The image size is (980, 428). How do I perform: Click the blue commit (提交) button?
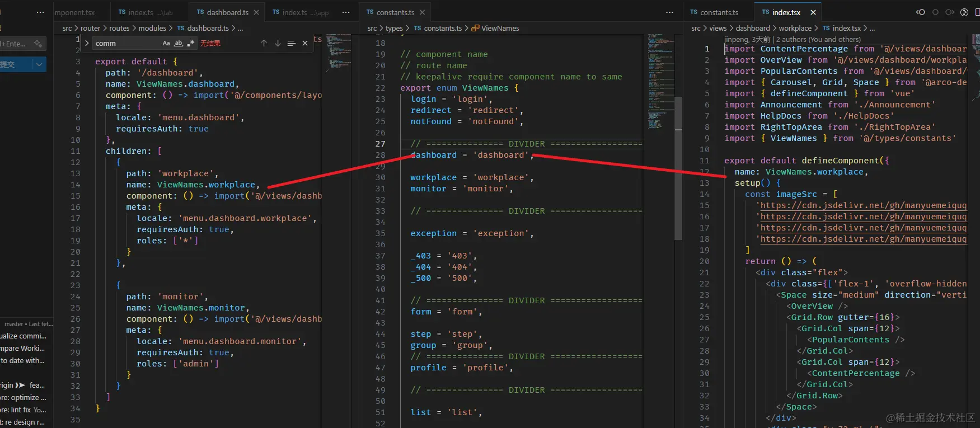tap(16, 64)
